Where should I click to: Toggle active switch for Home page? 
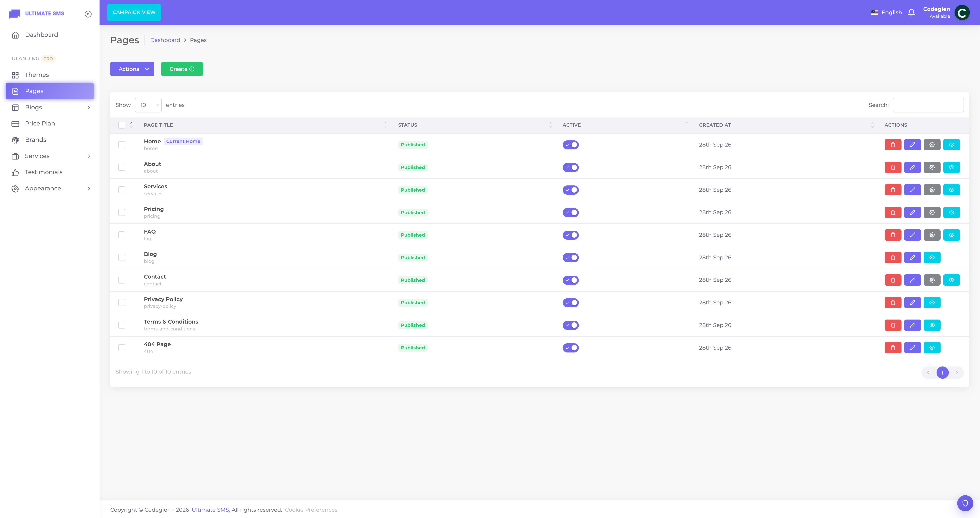570,145
